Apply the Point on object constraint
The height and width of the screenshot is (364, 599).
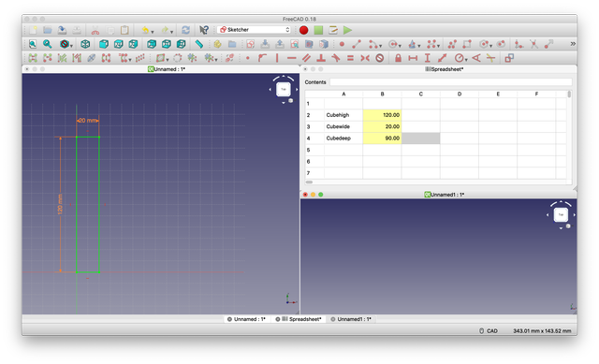[262, 58]
